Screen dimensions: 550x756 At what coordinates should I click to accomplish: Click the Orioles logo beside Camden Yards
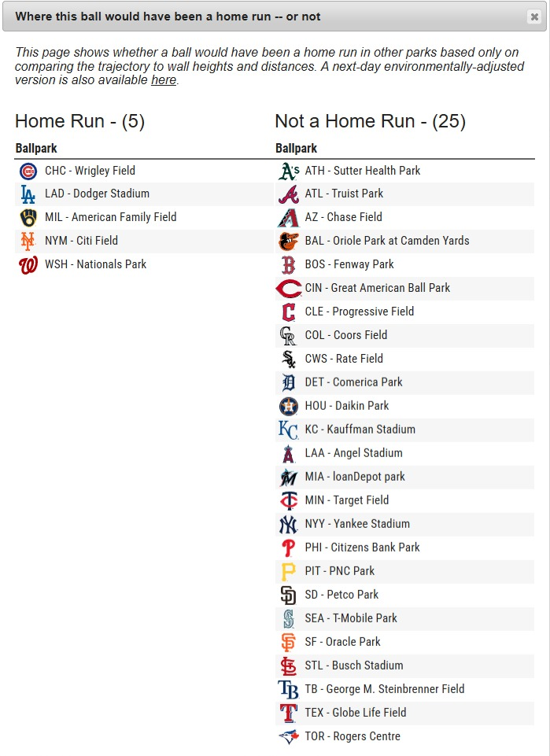click(289, 242)
